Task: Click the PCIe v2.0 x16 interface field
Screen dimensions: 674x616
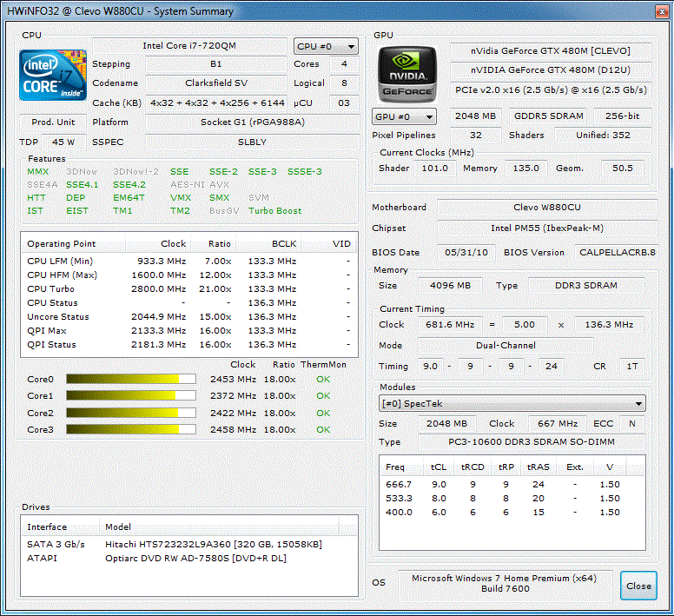Action: (551, 90)
